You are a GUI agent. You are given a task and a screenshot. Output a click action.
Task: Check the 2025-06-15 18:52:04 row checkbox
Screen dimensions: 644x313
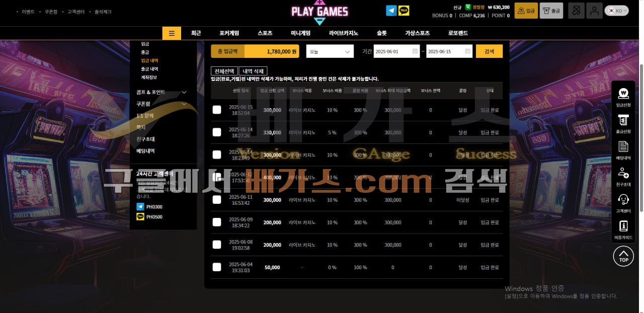(217, 110)
